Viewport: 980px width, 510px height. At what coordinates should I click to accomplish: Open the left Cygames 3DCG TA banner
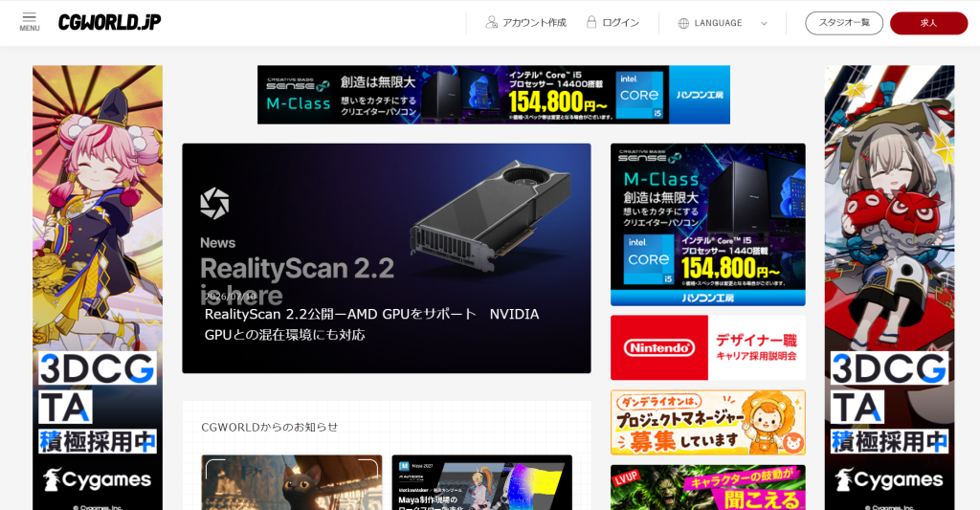coord(98,287)
